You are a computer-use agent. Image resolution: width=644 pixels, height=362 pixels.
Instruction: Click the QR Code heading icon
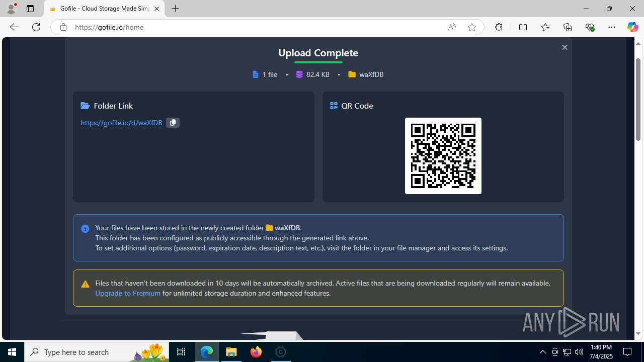[334, 106]
